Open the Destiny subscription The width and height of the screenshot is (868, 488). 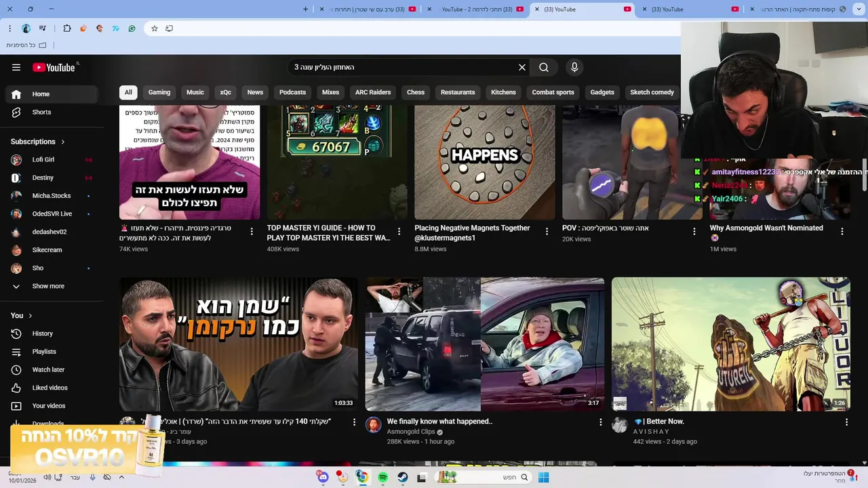(52, 178)
